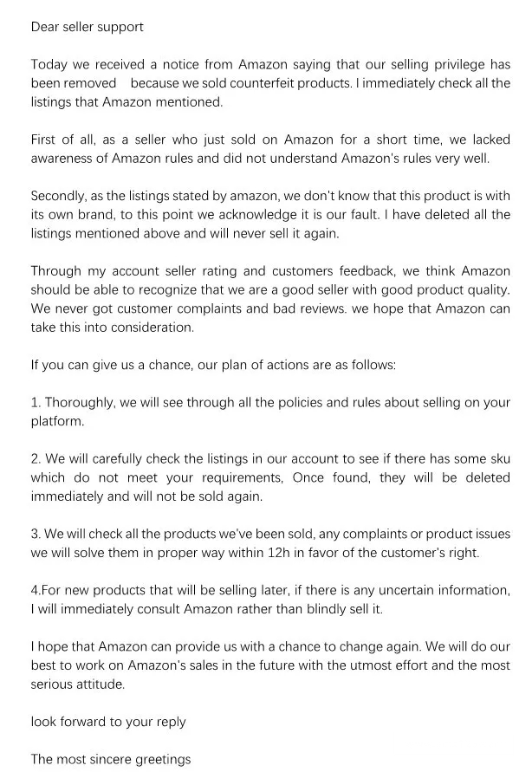The width and height of the screenshot is (532, 772).
Task: Click the line 'If you can give us a chance'
Action: pyautogui.click(x=213, y=365)
